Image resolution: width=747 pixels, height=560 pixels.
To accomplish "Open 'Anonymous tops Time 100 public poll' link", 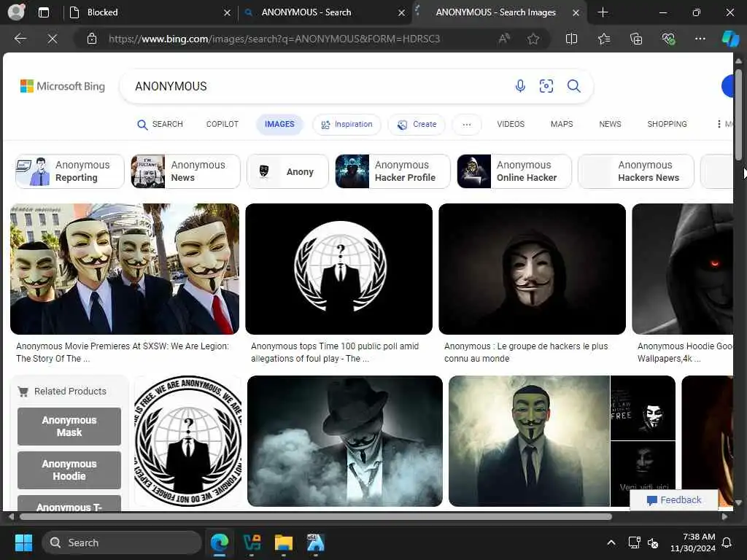I will pyautogui.click(x=335, y=352).
